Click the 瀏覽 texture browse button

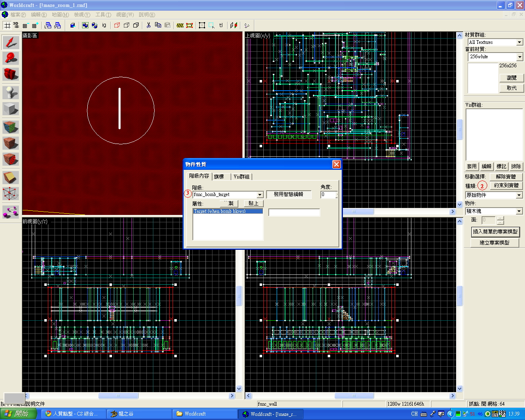(x=511, y=78)
